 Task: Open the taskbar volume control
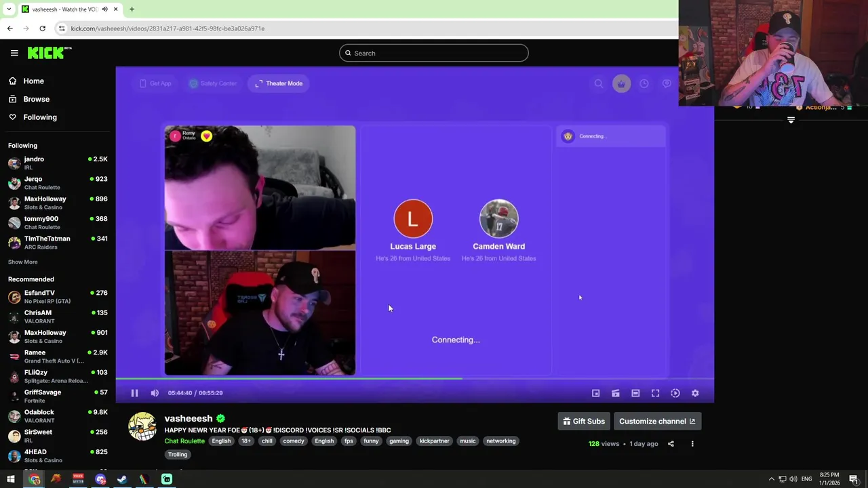click(x=793, y=479)
